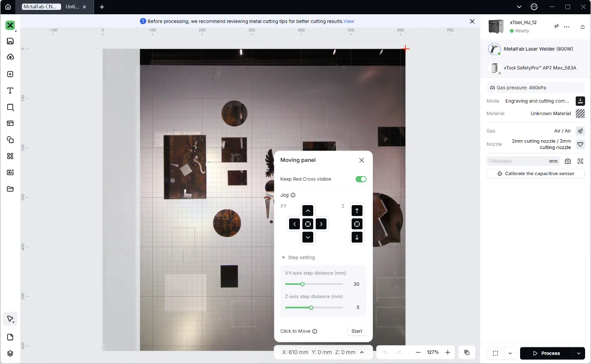Viewport: 591px width, 364px height.
Task: Go to the Home icon tab
Action: [x=8, y=7]
